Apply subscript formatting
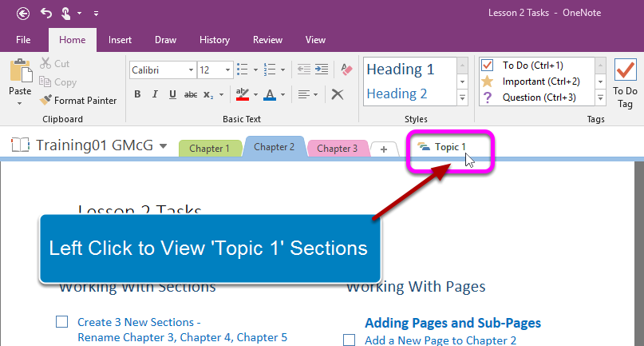The width and height of the screenshot is (644, 346). pos(208,94)
